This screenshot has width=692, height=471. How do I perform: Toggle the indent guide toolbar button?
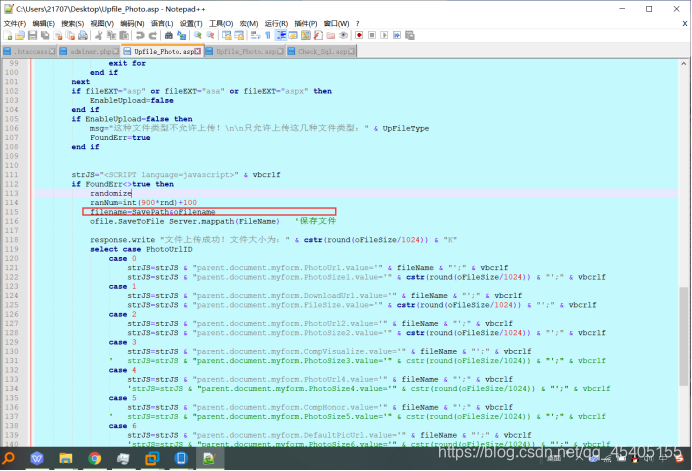point(281,36)
